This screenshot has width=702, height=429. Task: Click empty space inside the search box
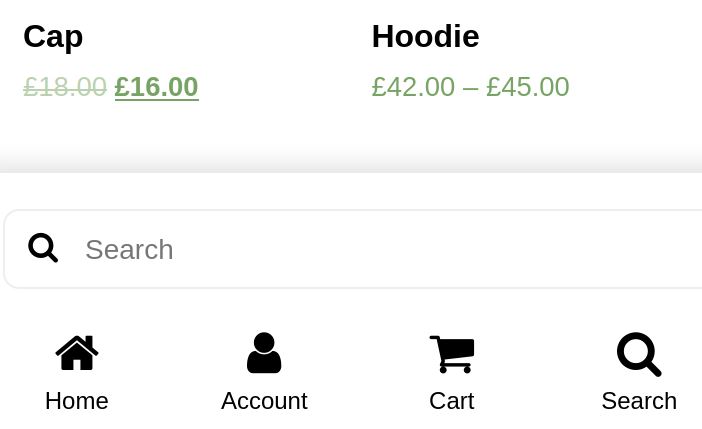click(x=425, y=249)
